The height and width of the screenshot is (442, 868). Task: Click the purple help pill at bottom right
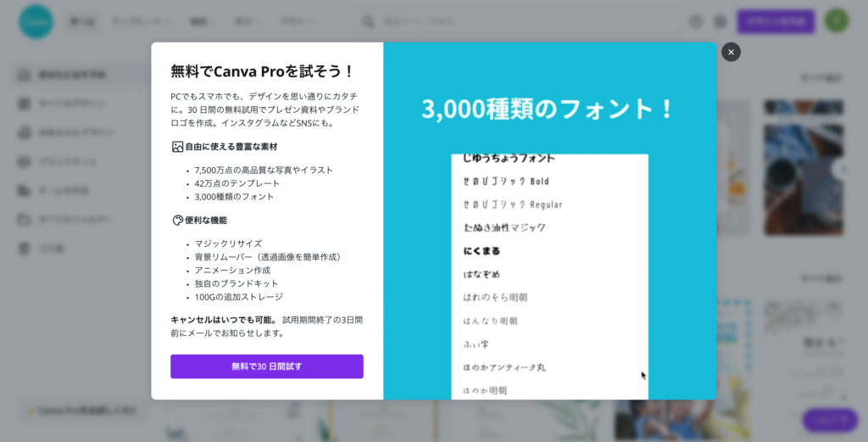click(x=830, y=420)
